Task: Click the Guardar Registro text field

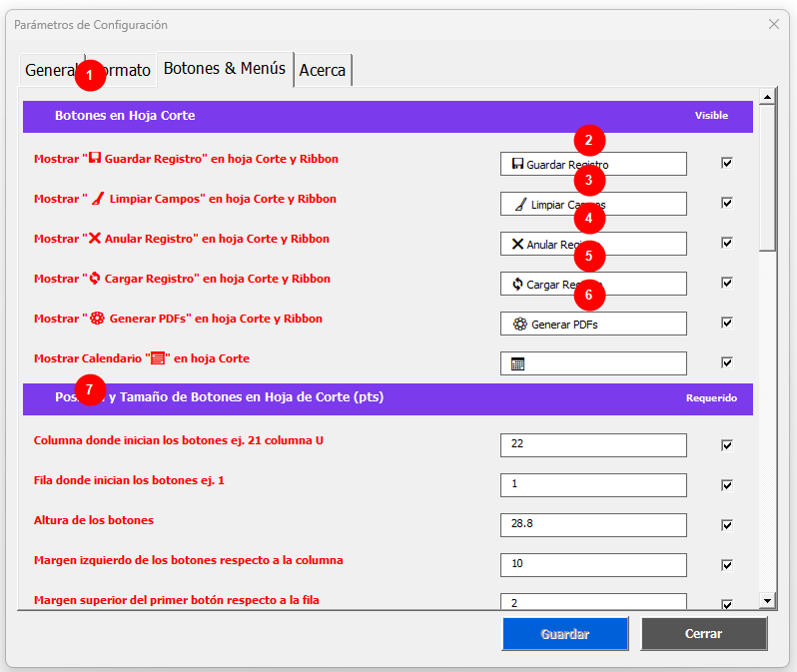Action: [x=593, y=164]
